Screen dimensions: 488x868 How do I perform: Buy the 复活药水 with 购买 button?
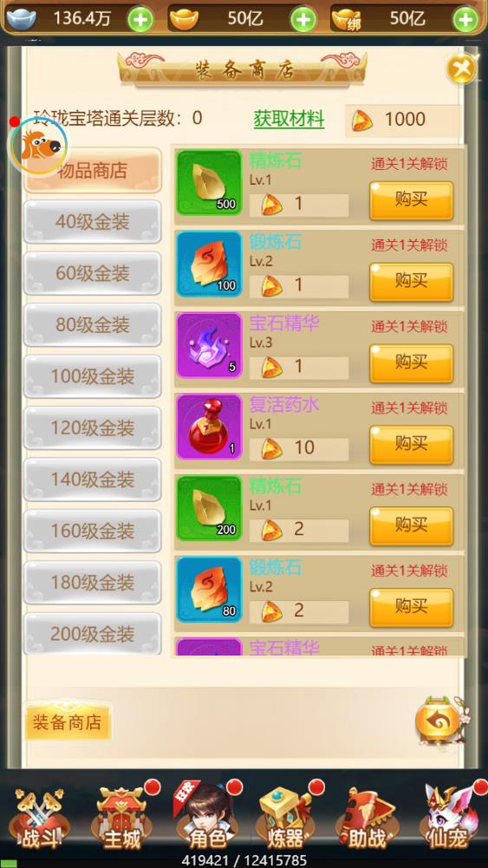click(x=411, y=445)
